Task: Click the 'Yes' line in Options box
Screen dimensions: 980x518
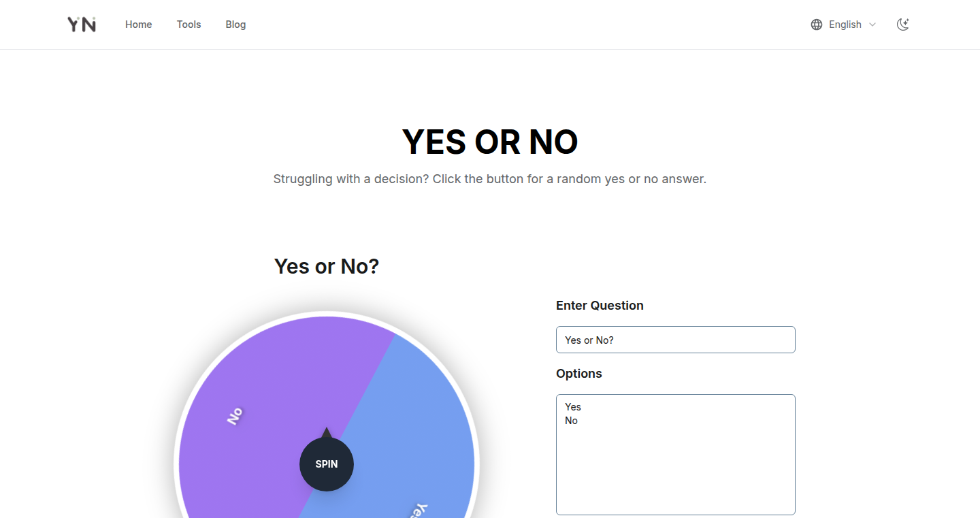Action: (x=573, y=407)
